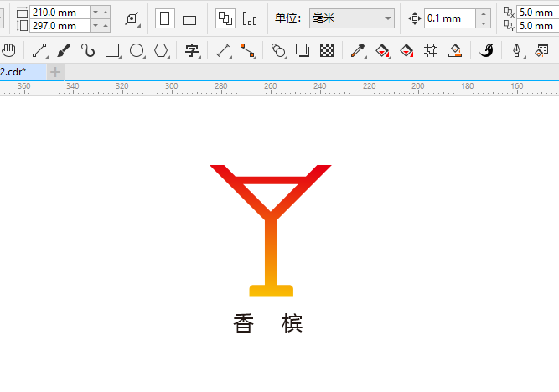The height and width of the screenshot is (392, 559).
Task: Add a new document tab with plus
Action: click(55, 72)
